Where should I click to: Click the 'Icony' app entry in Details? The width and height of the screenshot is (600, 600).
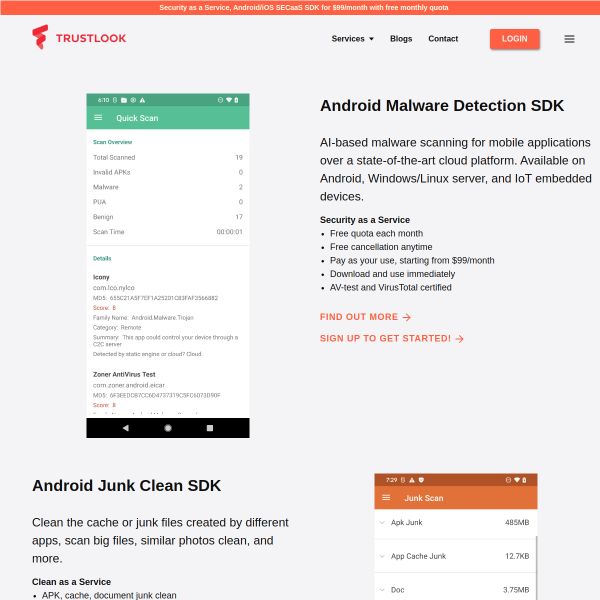tap(101, 277)
